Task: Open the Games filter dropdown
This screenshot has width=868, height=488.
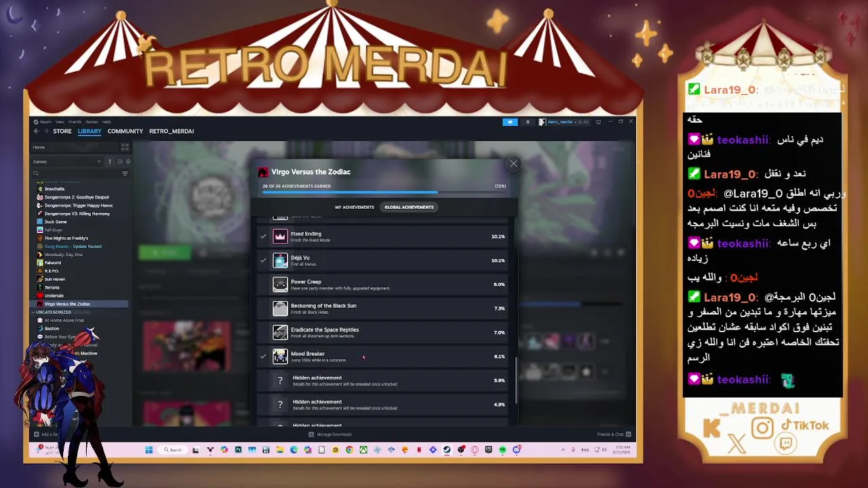Action: click(x=66, y=161)
